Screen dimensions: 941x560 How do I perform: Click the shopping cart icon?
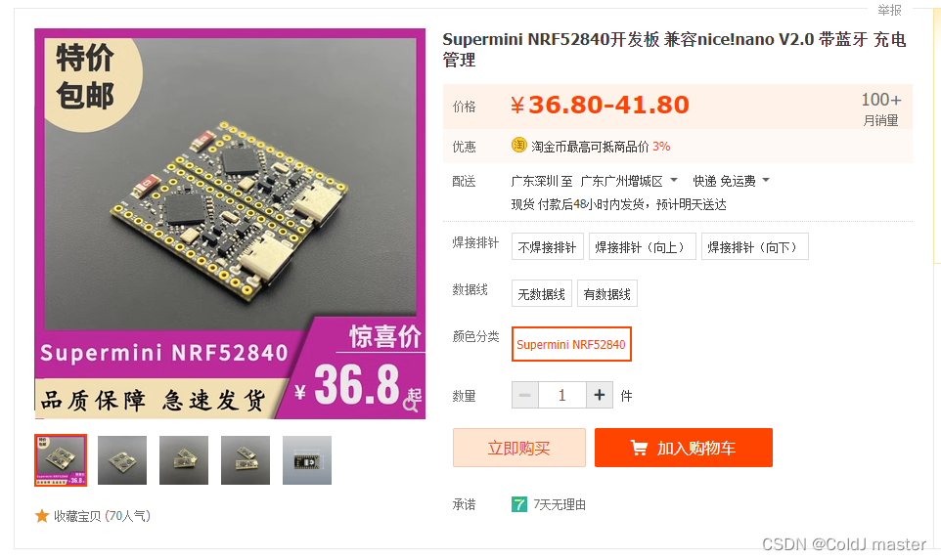[x=639, y=448]
